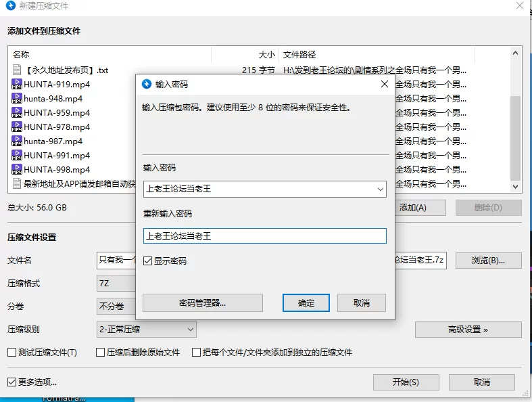Focus the 重新输入密码 input field
The image size is (532, 402).
click(264, 236)
